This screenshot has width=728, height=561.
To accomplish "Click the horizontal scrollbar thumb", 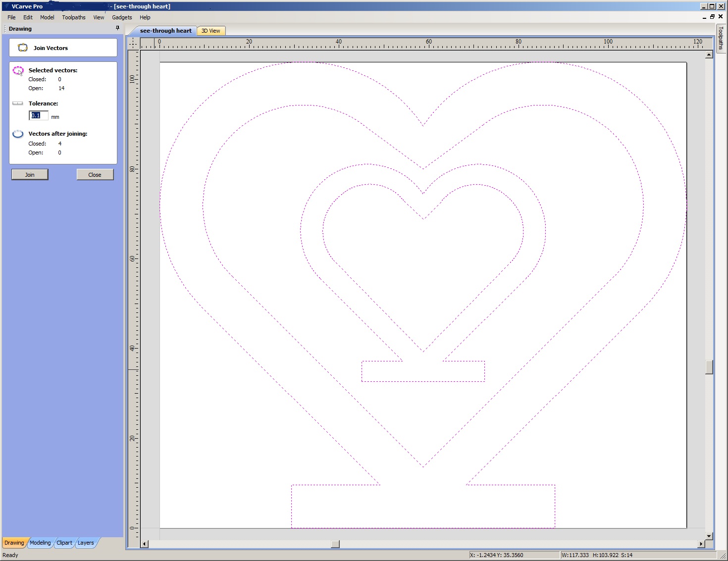I will tap(335, 544).
